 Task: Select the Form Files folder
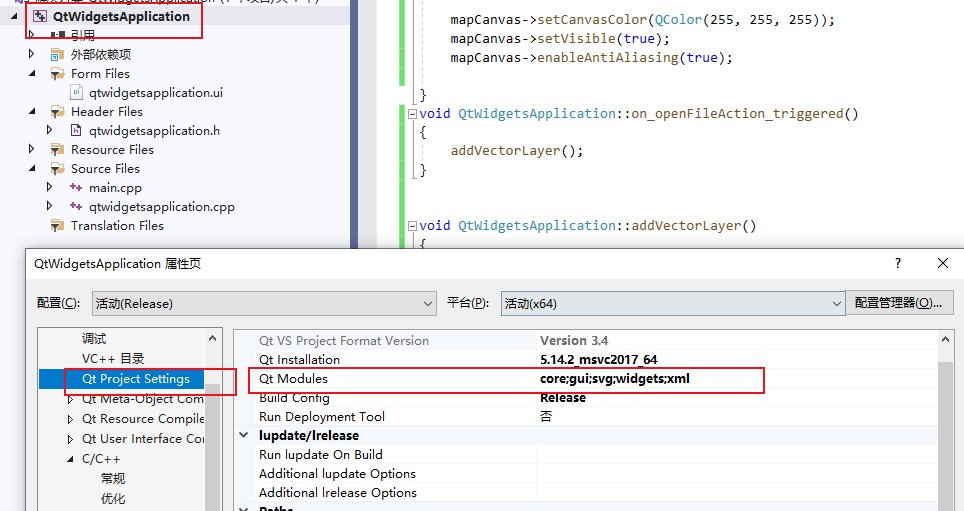click(100, 74)
